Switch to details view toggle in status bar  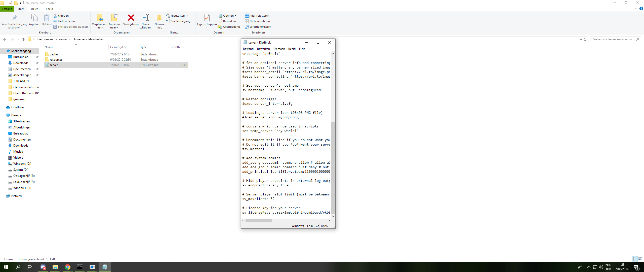click(x=635, y=259)
